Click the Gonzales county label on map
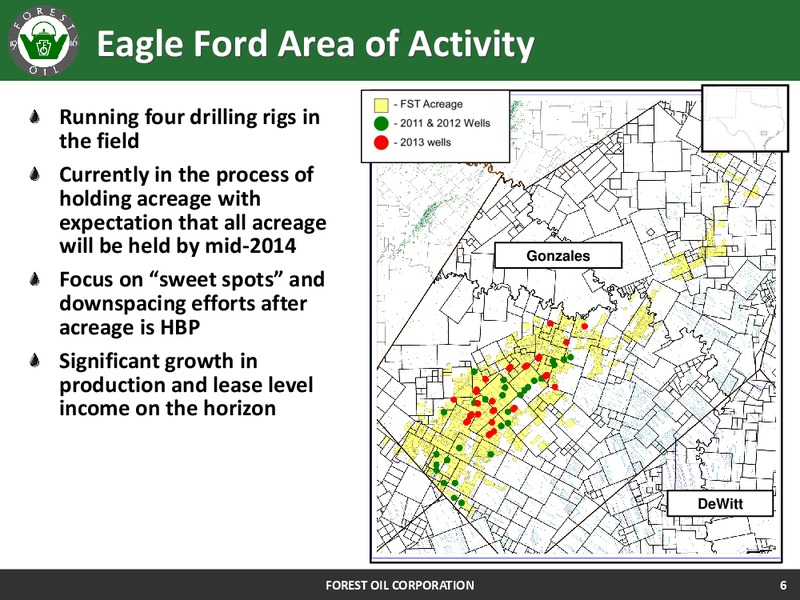This screenshot has width=800, height=600. click(x=558, y=255)
